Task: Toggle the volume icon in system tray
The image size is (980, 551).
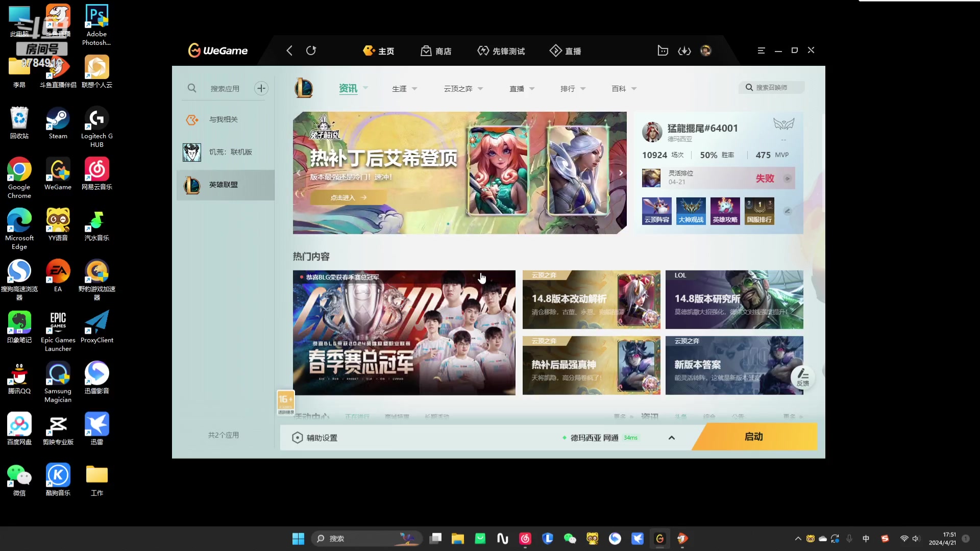Action: tap(915, 539)
